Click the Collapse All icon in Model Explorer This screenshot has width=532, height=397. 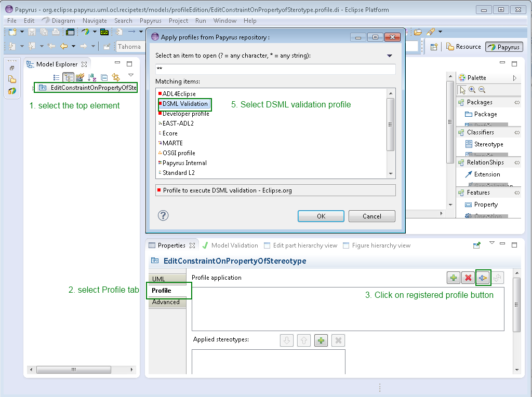click(x=104, y=77)
